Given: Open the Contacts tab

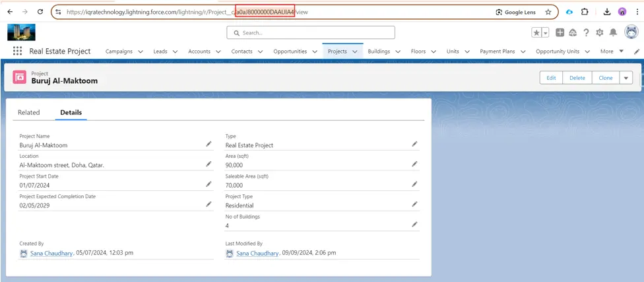Looking at the screenshot, I should point(241,52).
